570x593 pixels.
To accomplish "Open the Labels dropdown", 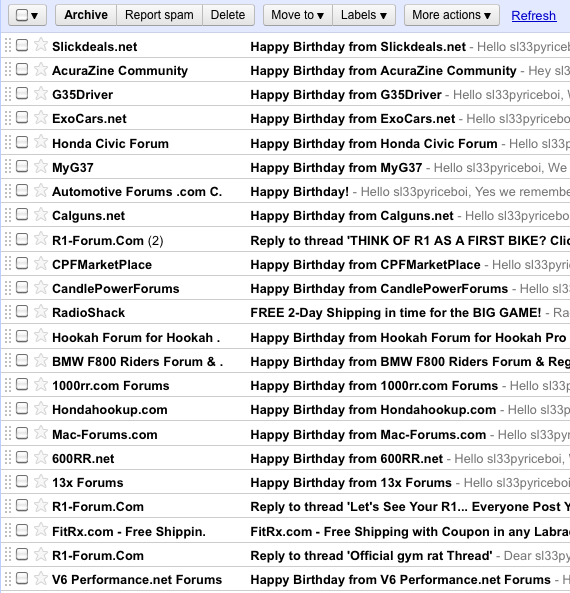I will 364,15.
